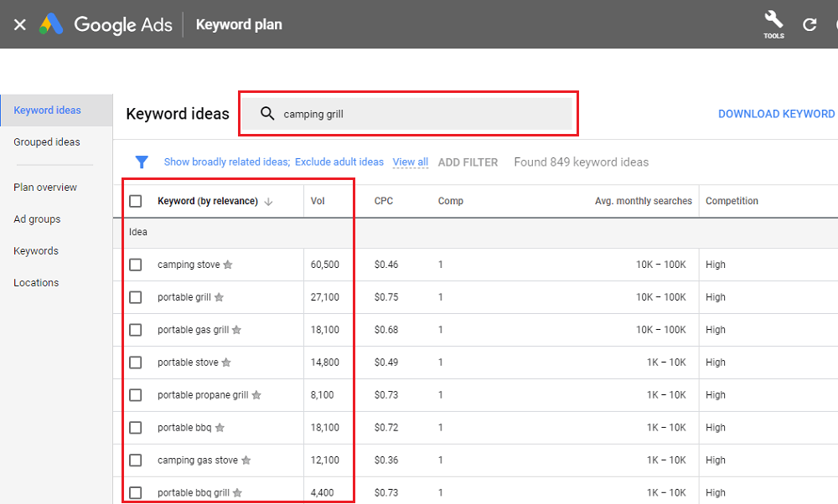
Task: Click the Competition column header
Action: point(732,201)
